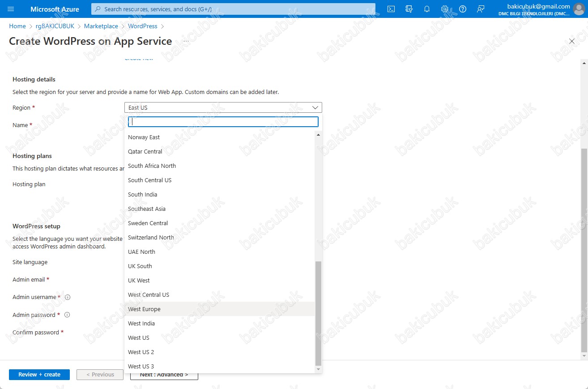This screenshot has height=389, width=588.
Task: Open the notifications bell
Action: (x=427, y=9)
